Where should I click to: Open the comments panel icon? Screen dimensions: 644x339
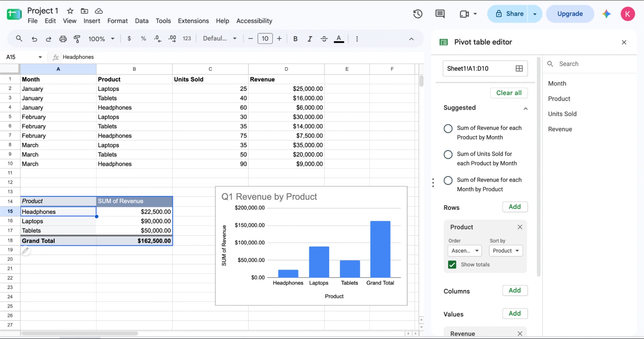coord(440,14)
